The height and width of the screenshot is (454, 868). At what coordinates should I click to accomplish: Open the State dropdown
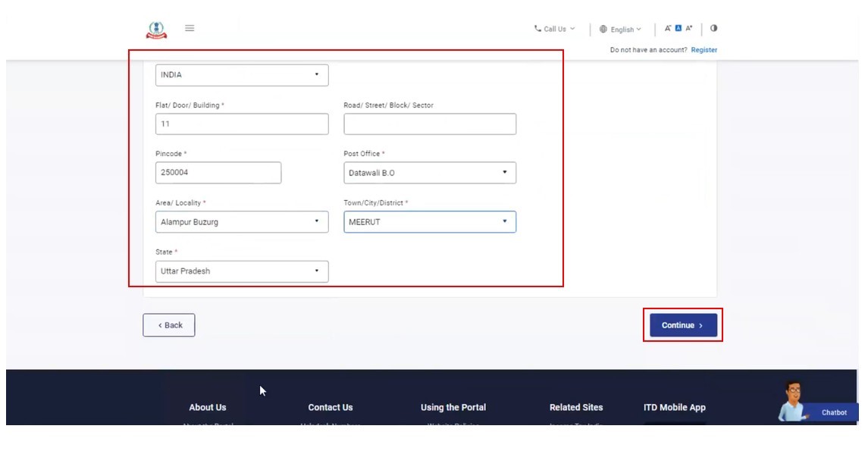242,271
